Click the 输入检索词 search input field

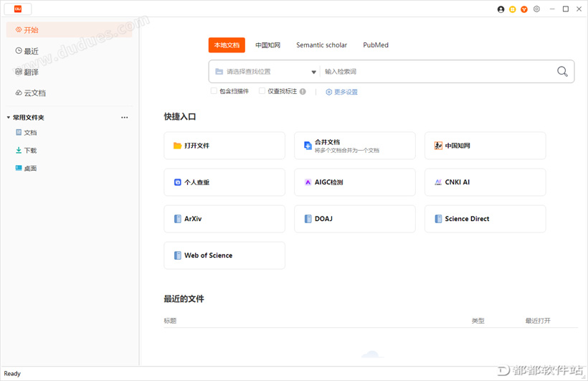coord(439,71)
